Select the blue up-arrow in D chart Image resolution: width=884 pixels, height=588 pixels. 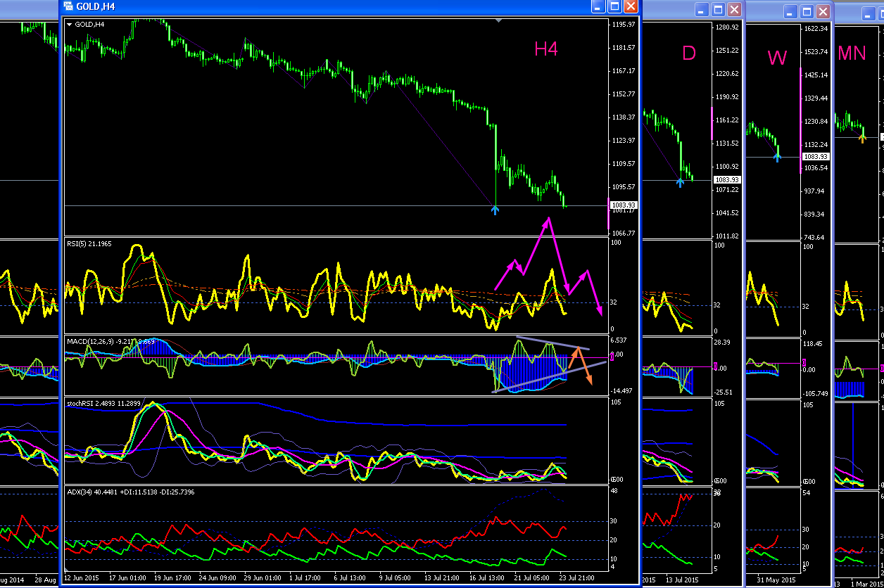pos(680,182)
